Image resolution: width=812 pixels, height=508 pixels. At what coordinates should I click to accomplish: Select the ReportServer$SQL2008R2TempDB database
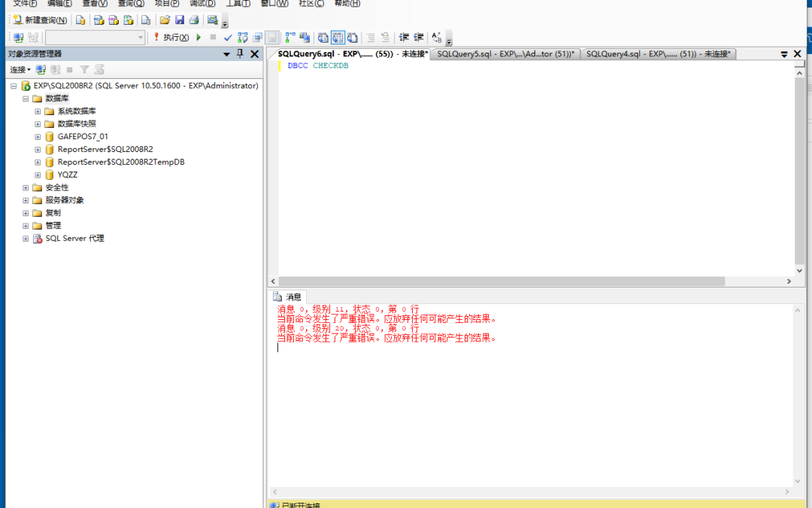pos(120,162)
